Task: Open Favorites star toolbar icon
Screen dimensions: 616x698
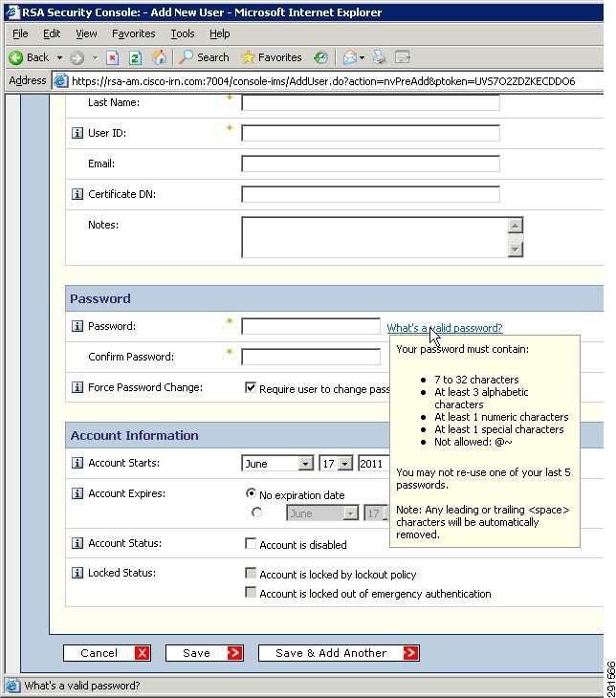Action: pyautogui.click(x=248, y=57)
